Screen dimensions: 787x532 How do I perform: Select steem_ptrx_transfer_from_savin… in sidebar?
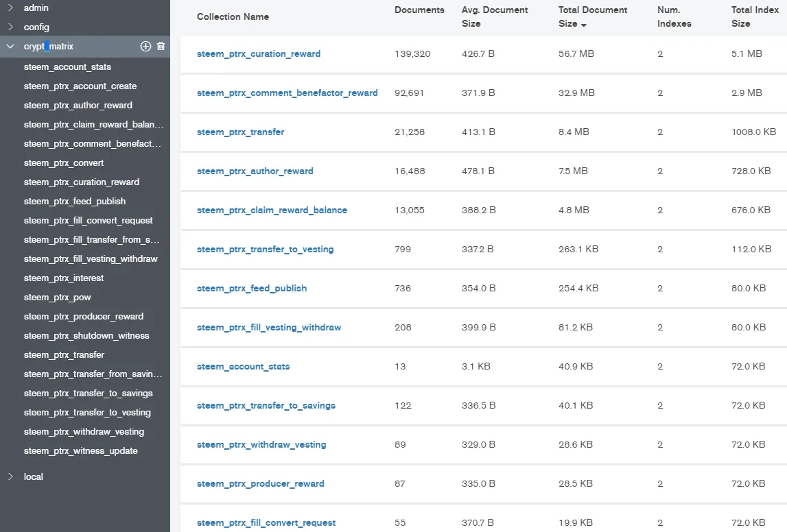click(93, 374)
